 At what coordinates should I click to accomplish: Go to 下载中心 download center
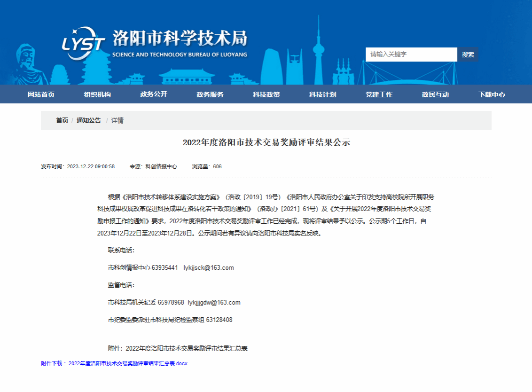[x=492, y=94]
